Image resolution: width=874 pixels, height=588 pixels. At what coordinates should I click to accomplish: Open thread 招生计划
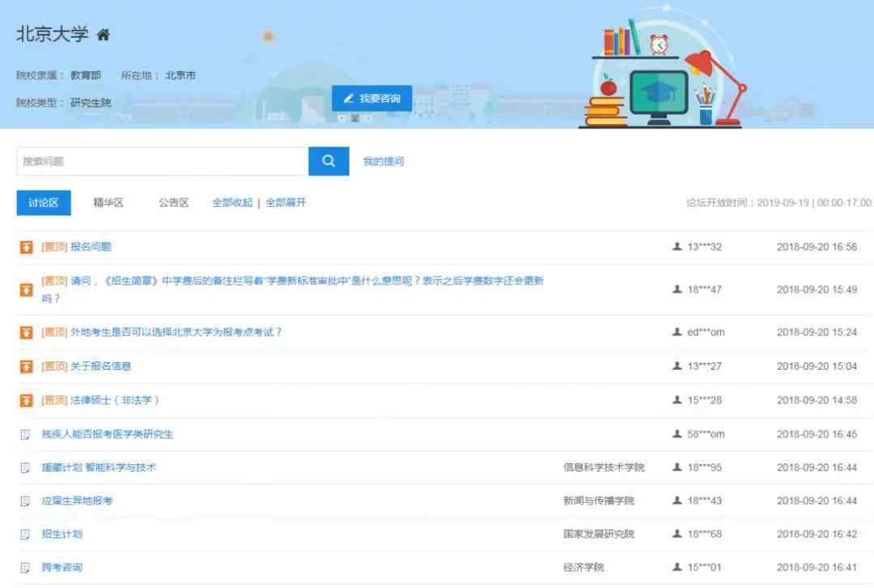coord(62,534)
